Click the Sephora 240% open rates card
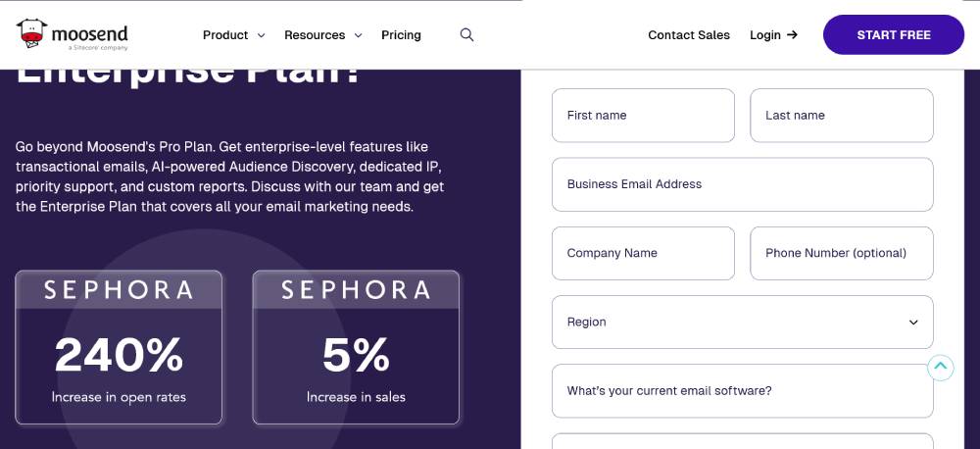Screen dimensions: 980x449 [119, 347]
